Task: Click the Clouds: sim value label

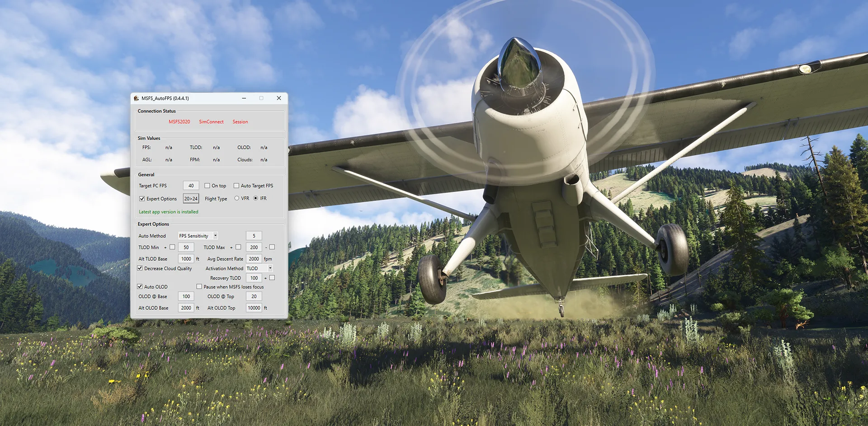Action: pos(245,159)
